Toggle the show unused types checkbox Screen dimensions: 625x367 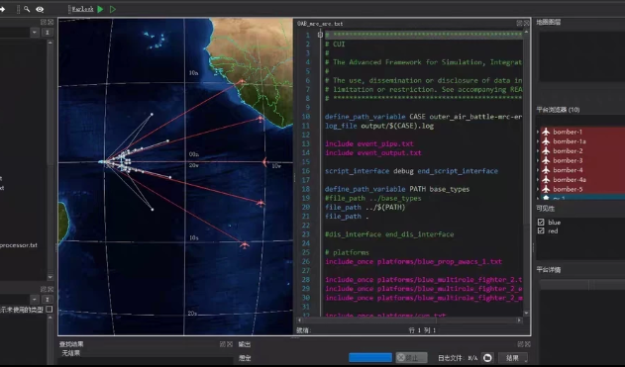(x=49, y=309)
